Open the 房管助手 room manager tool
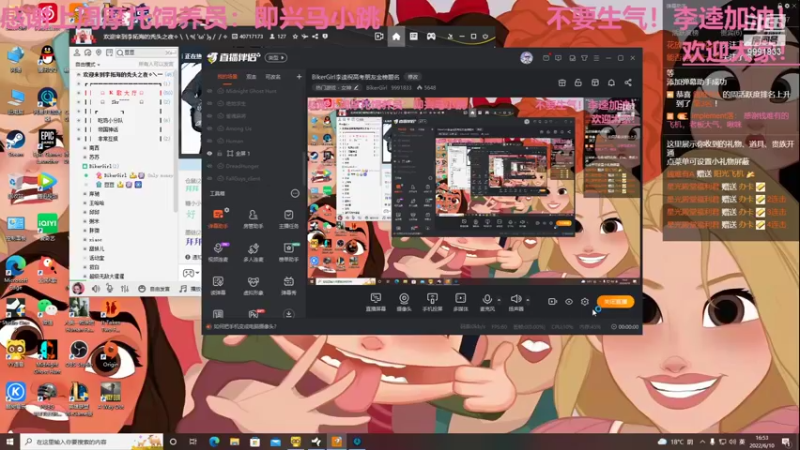This screenshot has height=450, width=800. click(x=253, y=218)
